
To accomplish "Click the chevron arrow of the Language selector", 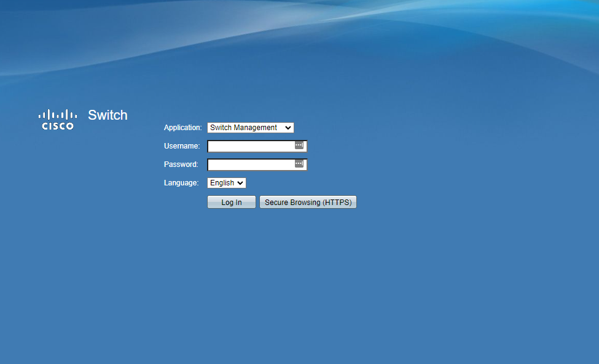I will [x=240, y=183].
